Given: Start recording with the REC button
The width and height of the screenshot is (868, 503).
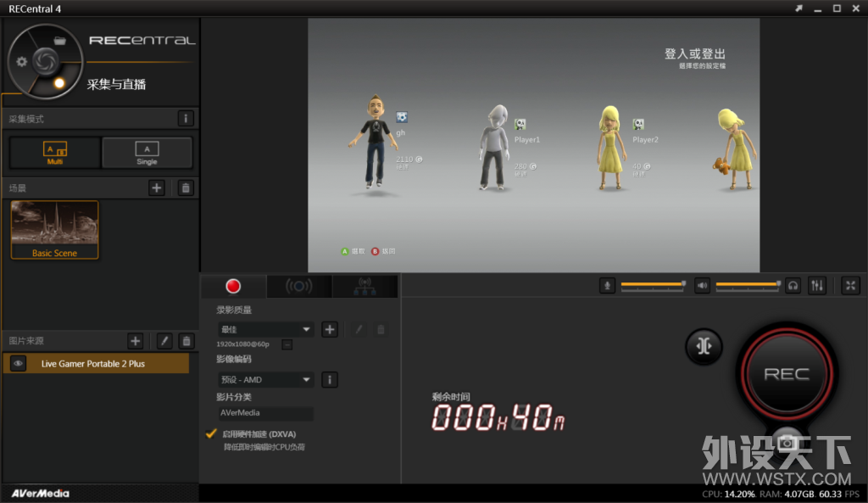Looking at the screenshot, I should click(787, 374).
